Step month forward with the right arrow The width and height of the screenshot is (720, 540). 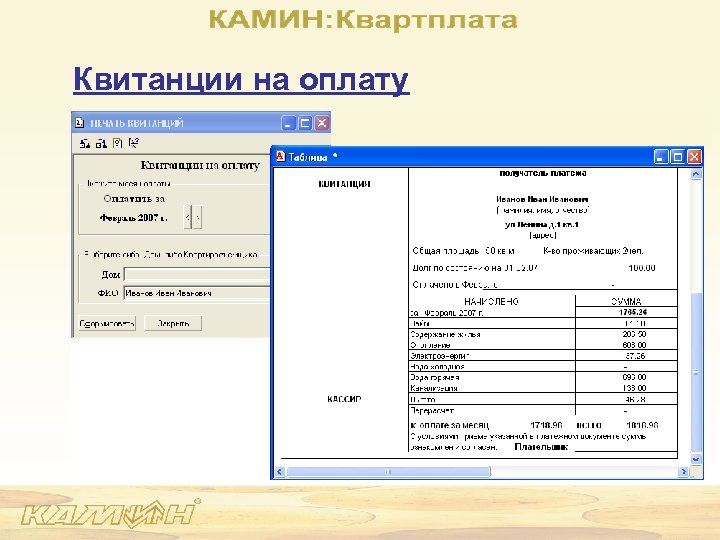point(197,217)
